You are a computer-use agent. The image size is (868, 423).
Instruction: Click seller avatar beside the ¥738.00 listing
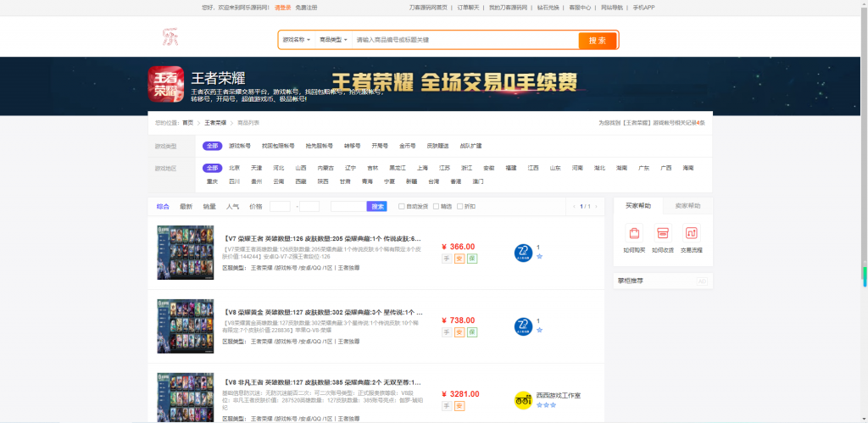[x=523, y=326]
